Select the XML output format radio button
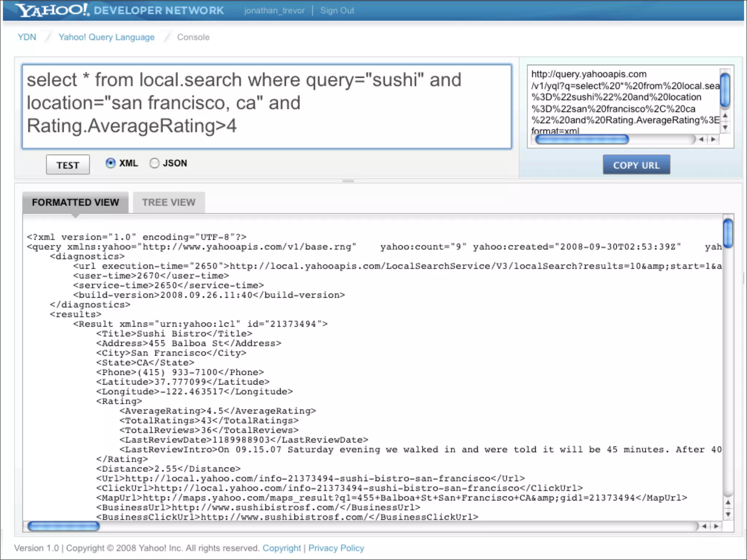This screenshot has width=747, height=560. tap(111, 163)
